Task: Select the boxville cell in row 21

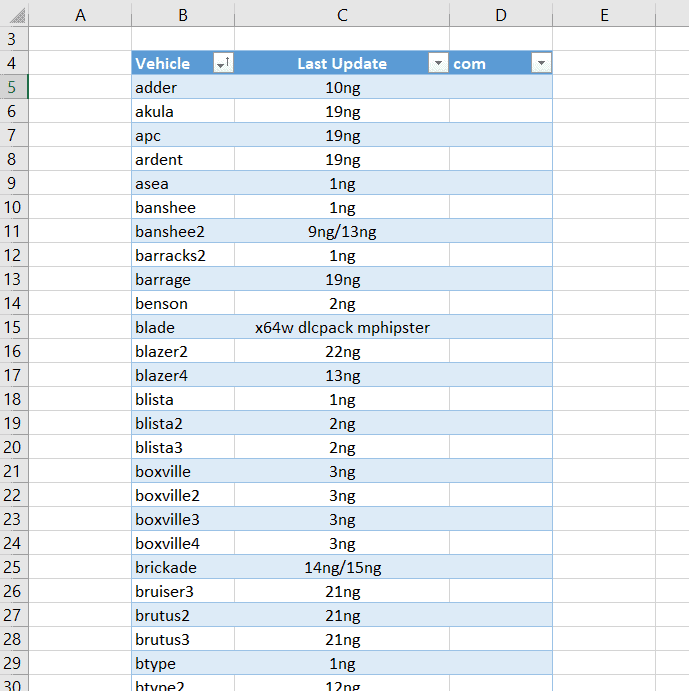Action: pos(183,471)
